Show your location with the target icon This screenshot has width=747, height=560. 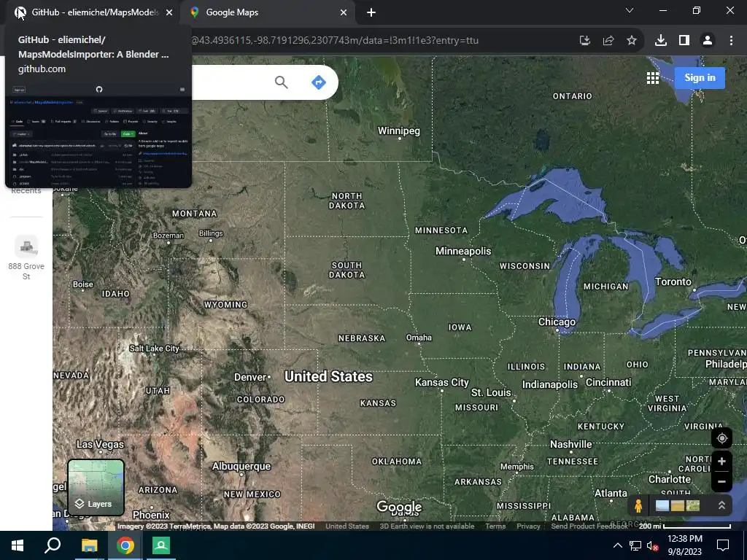tap(721, 438)
